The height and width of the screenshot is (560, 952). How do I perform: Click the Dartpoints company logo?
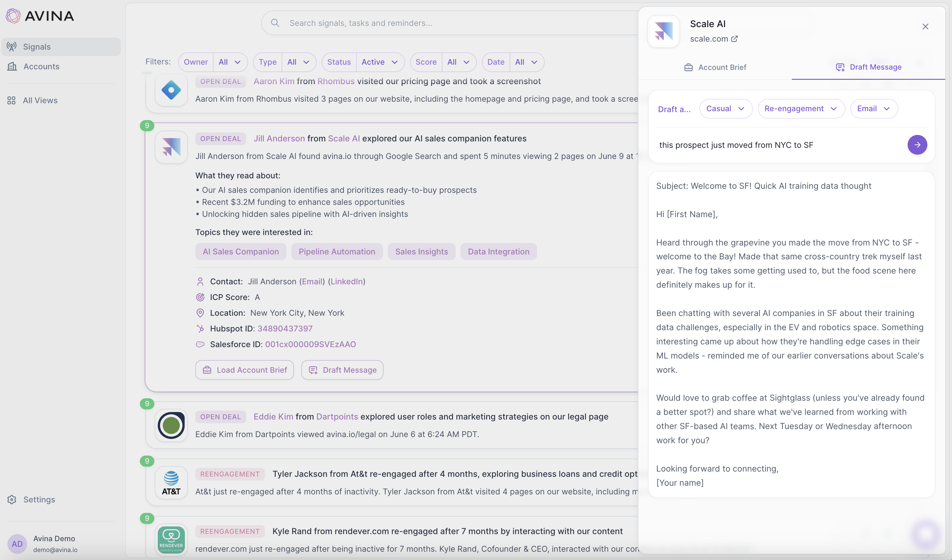[171, 425]
